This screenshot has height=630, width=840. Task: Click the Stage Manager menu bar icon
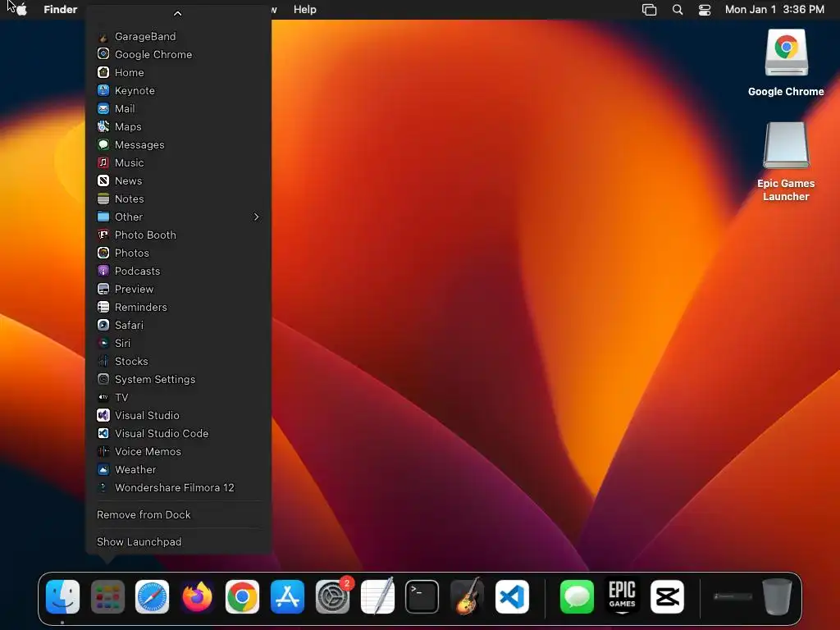(650, 10)
